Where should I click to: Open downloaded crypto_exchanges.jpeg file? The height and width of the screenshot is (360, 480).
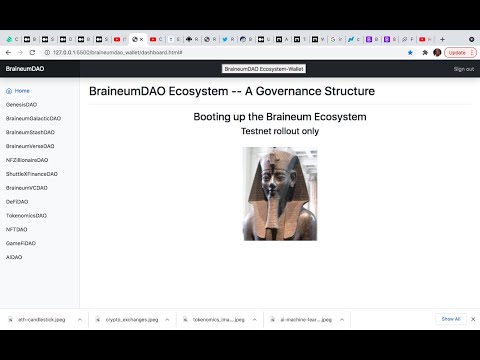click(132, 319)
